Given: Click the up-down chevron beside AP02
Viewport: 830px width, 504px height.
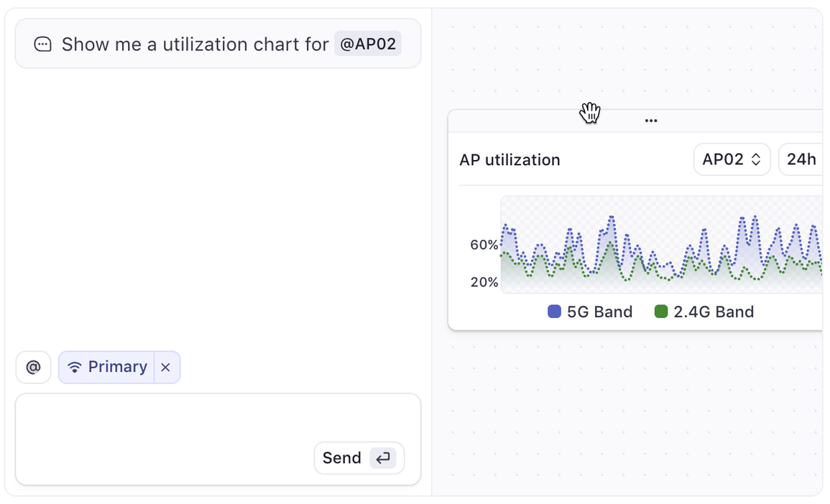Looking at the screenshot, I should pos(756,159).
